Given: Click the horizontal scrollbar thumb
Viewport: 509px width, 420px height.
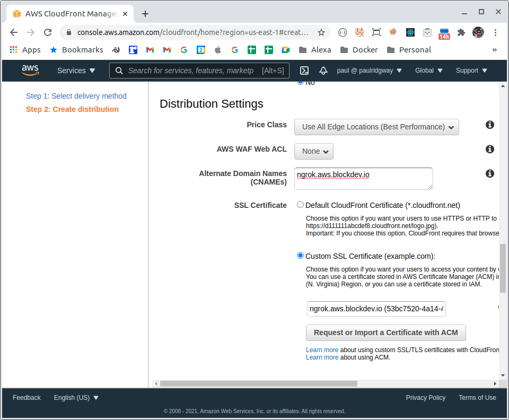Looking at the screenshot, I should (x=259, y=383).
